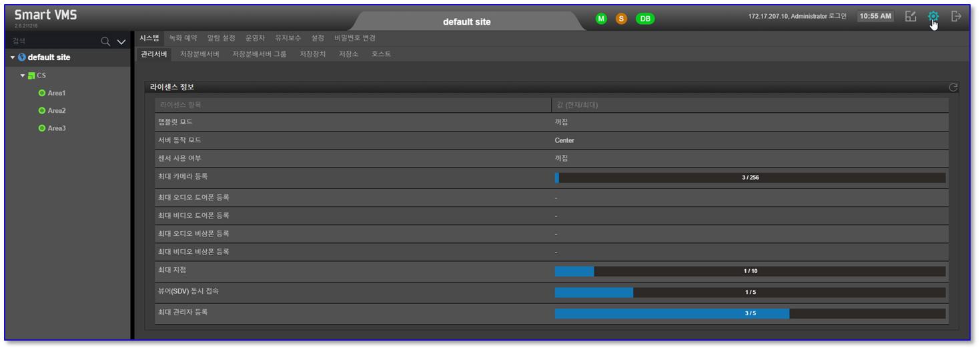Collapse the CS tree node
The height and width of the screenshot is (350, 980).
click(23, 75)
